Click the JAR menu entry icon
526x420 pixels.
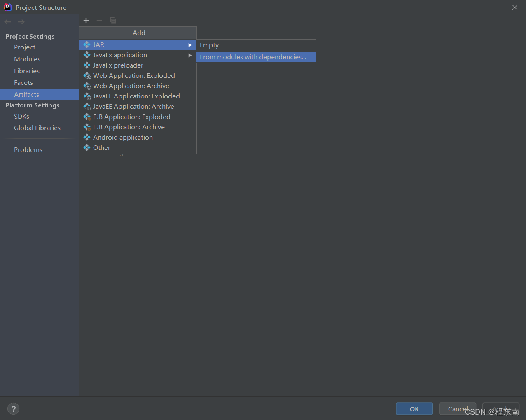tap(87, 44)
